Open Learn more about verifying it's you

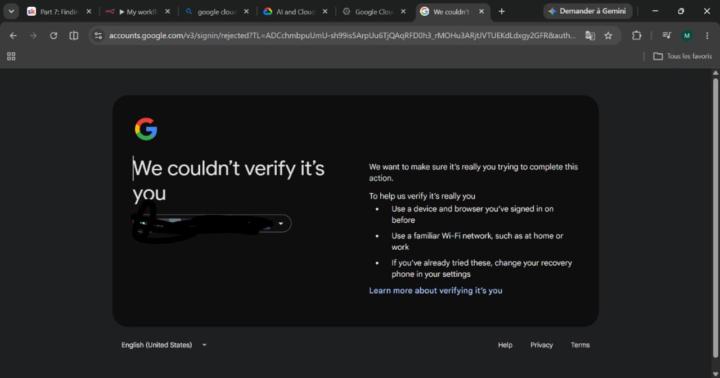[x=435, y=290]
